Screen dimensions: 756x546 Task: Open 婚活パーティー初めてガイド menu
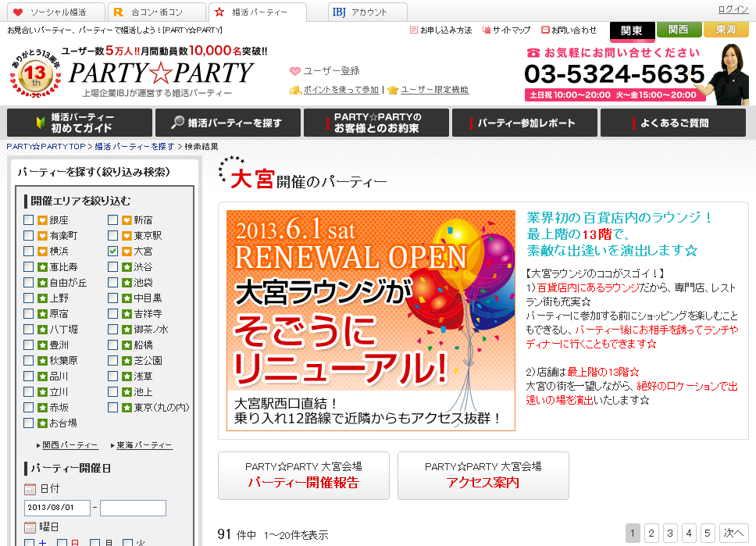tap(80, 123)
